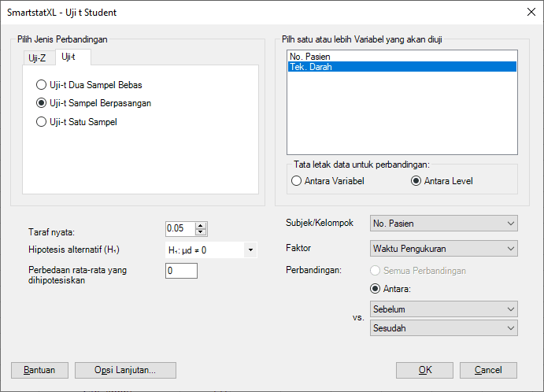Viewport: 544px width, 392px height.
Task: Close the Uji t Student dialog
Action: tap(528, 12)
